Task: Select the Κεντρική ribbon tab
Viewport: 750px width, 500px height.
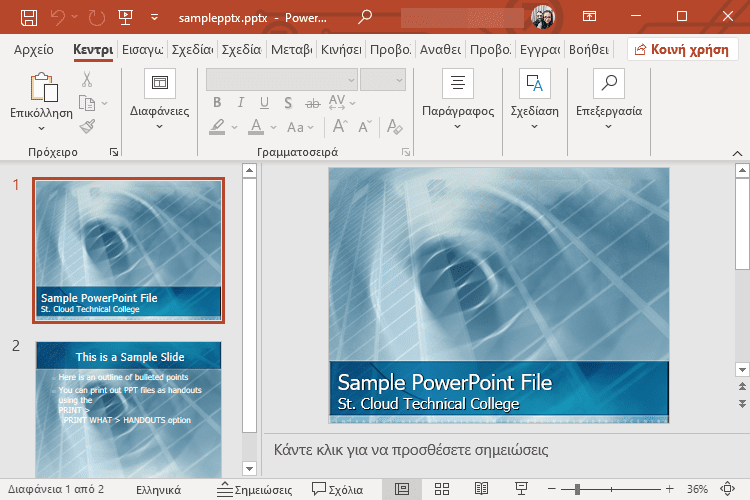Action: tap(93, 49)
